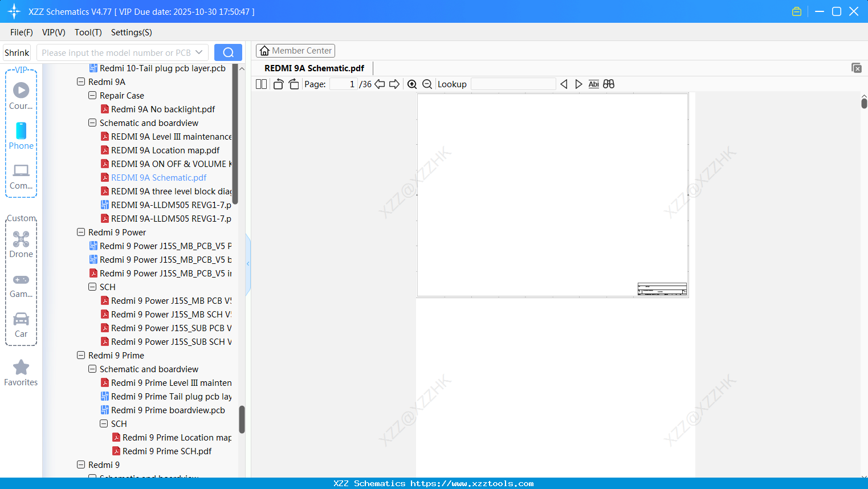The width and height of the screenshot is (868, 489).
Task: Open the Favorites star icon
Action: tap(21, 373)
